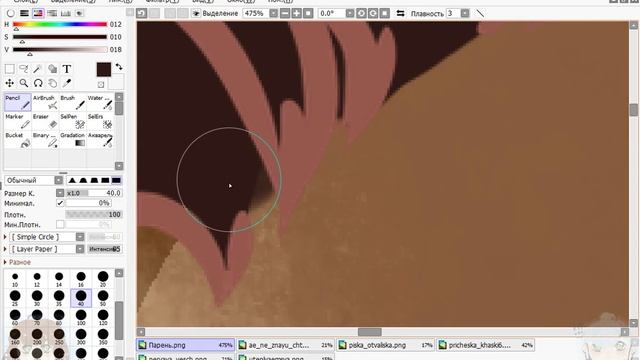Rotate the canvas counterclockwise
The image size is (640, 360).
361,13
